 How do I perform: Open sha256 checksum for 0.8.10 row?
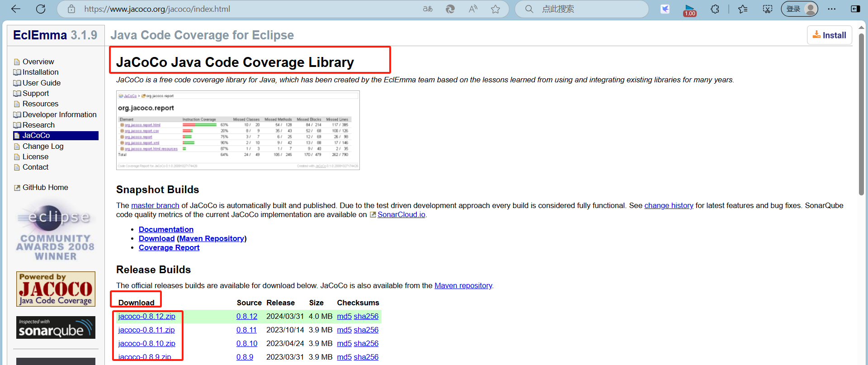pyautogui.click(x=366, y=343)
